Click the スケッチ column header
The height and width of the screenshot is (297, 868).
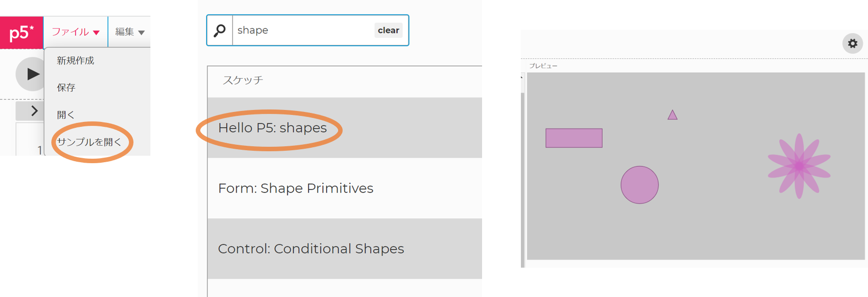(243, 80)
